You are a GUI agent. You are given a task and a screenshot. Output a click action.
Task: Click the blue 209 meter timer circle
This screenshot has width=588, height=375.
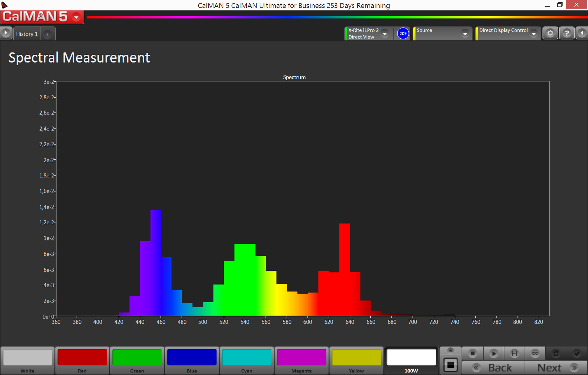(x=403, y=33)
